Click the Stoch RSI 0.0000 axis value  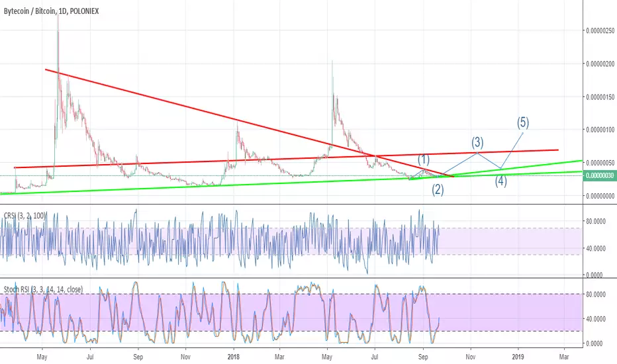coord(594,343)
